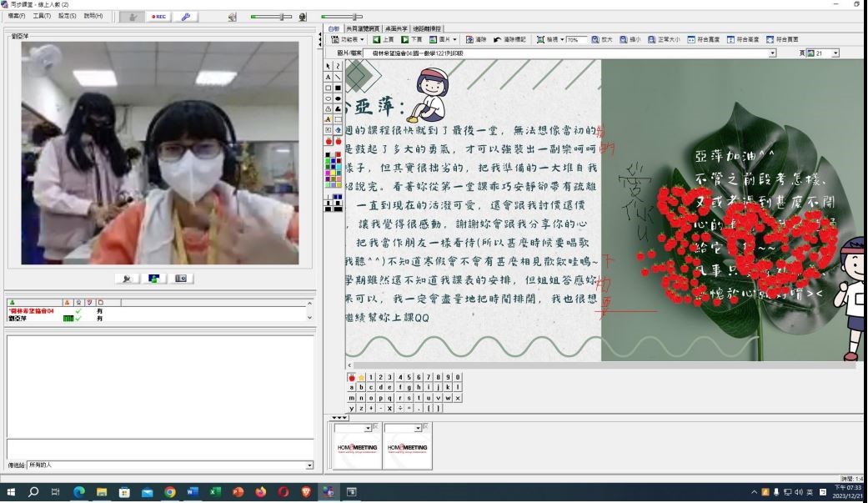Click the REC record button

point(158,17)
